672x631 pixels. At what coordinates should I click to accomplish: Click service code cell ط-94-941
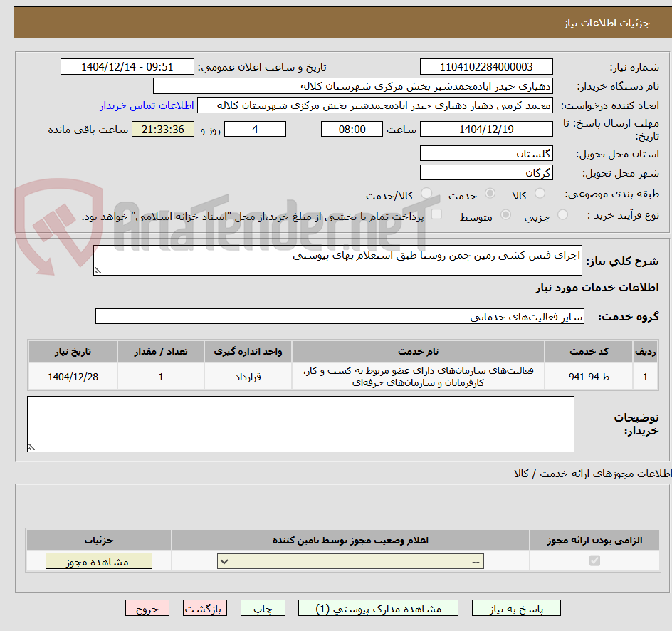589,377
